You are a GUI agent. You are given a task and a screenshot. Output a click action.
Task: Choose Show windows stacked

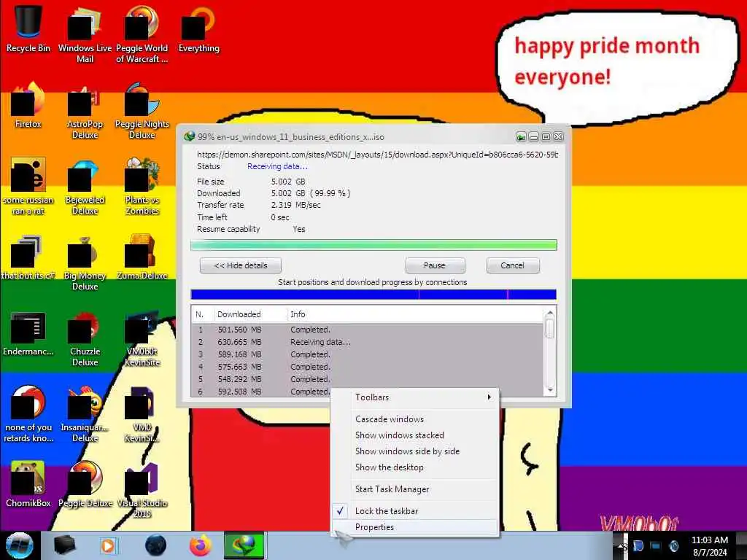[414, 435]
